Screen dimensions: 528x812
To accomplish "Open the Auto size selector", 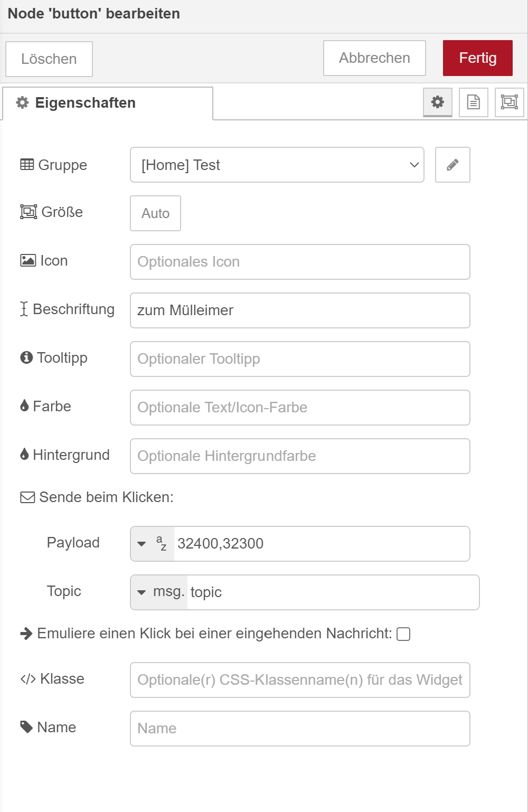I will (x=155, y=213).
